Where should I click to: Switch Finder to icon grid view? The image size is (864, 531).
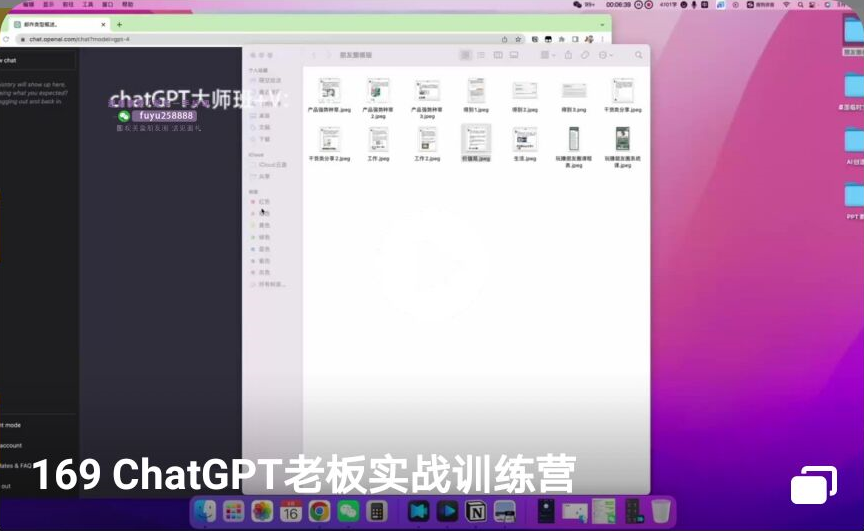466,55
